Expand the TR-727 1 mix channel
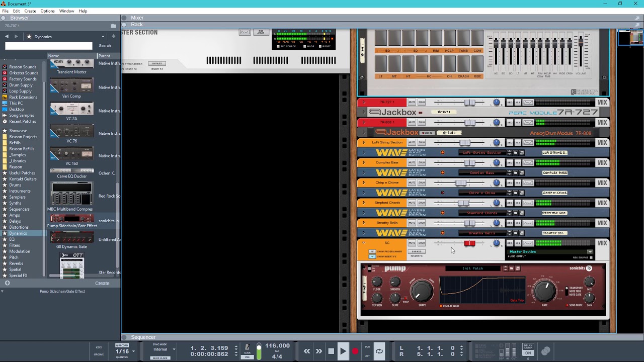Viewport: 644px width, 362px height. click(364, 102)
